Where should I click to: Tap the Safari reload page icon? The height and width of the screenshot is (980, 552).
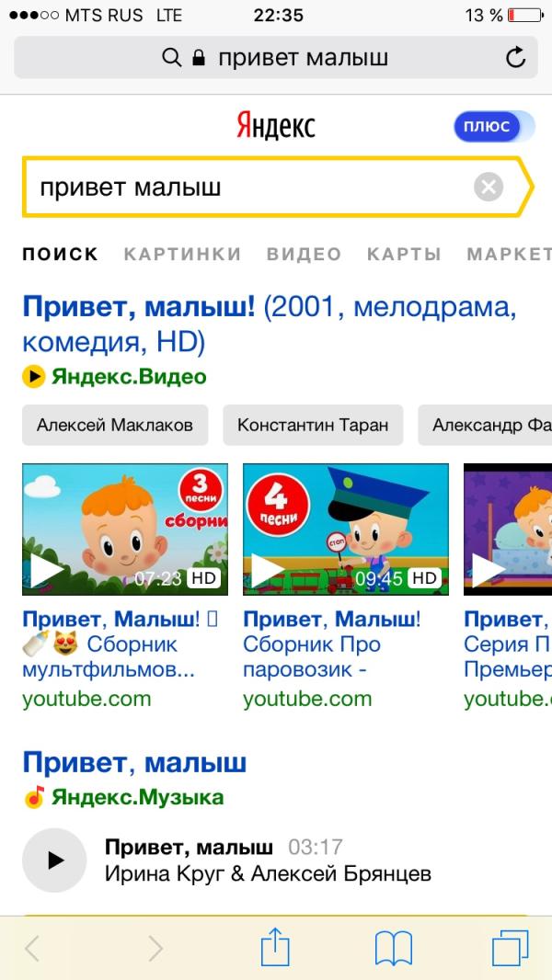(x=516, y=58)
